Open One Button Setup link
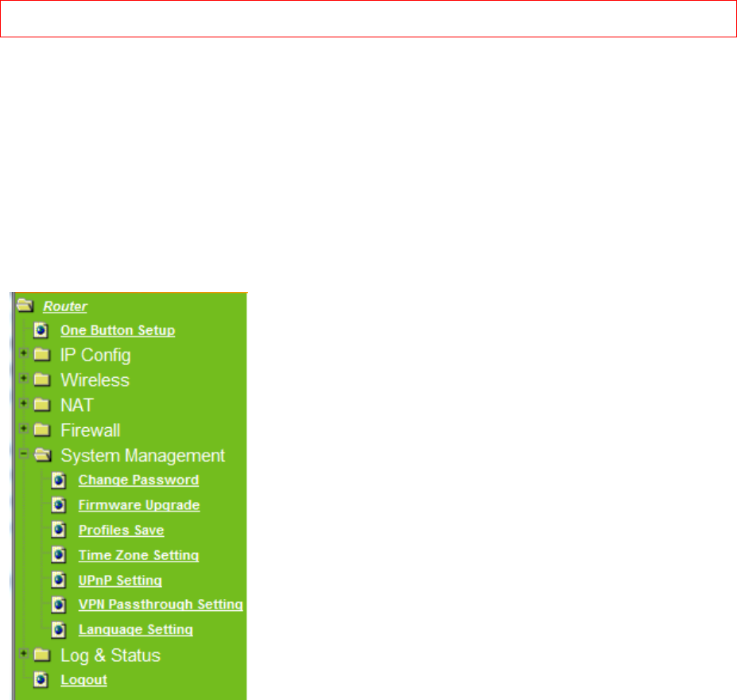Image resolution: width=737 pixels, height=700 pixels. pos(118,330)
